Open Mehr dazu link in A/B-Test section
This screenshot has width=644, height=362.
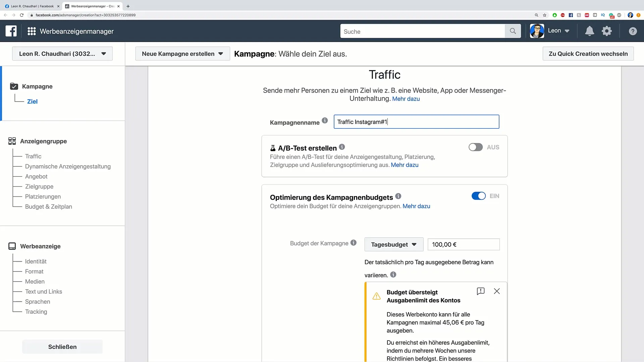(x=405, y=165)
